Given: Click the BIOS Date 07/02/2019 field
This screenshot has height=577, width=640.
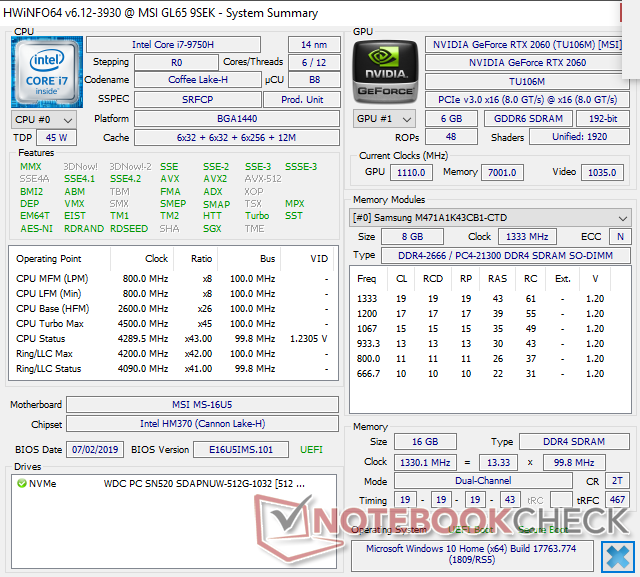Looking at the screenshot, I should coord(95,450).
